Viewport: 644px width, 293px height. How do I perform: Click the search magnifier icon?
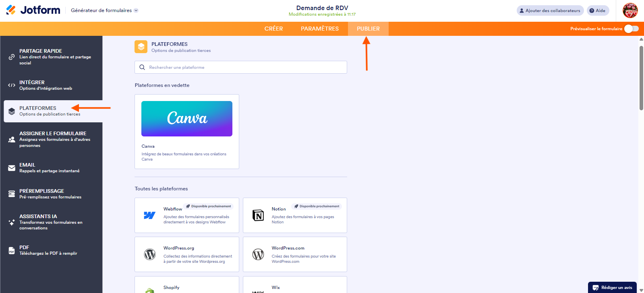(x=142, y=67)
